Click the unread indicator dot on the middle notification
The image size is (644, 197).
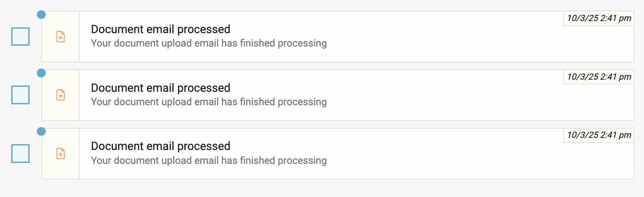[x=41, y=73]
